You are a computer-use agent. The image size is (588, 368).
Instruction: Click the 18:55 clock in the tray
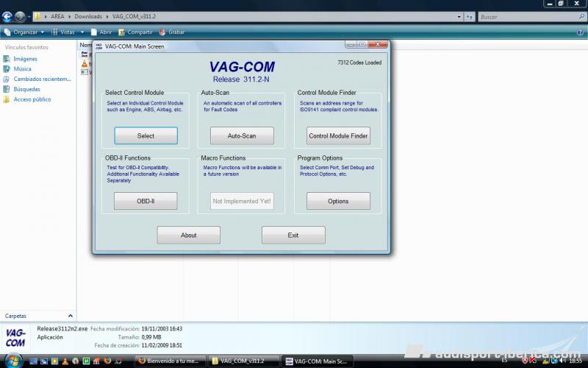click(576, 361)
